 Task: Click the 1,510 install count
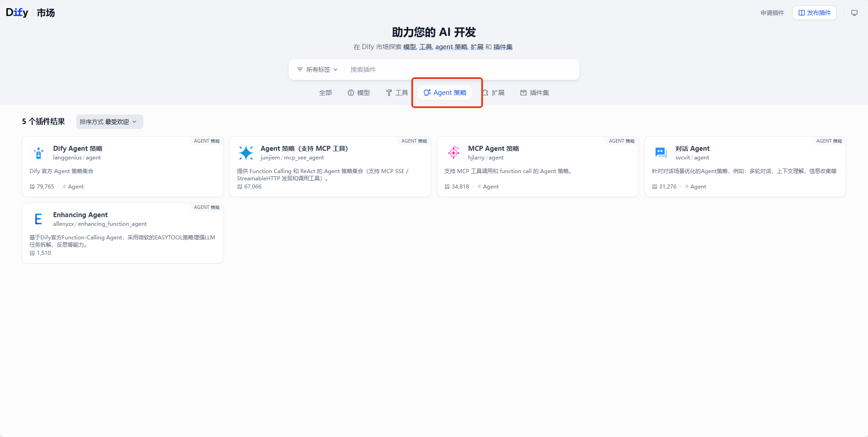[x=40, y=253]
